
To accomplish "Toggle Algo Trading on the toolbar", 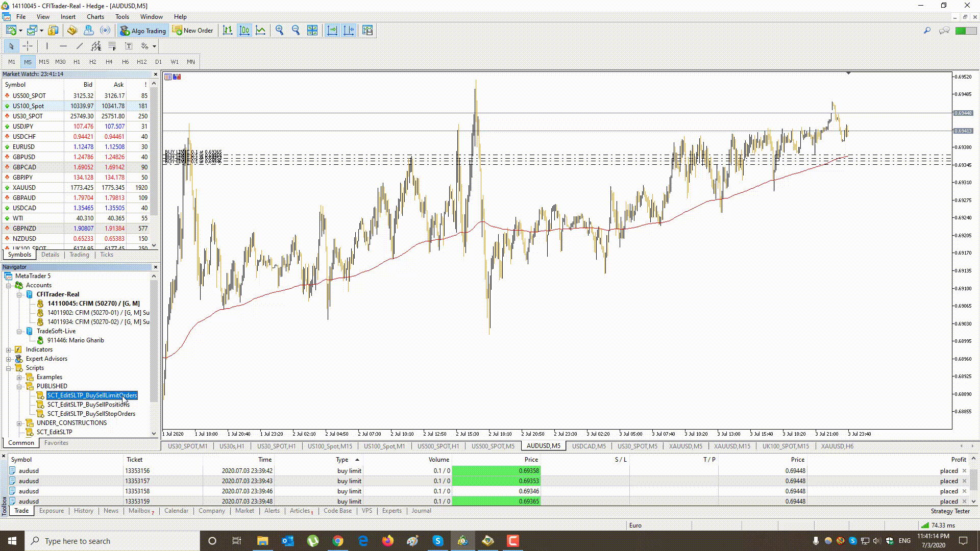I will tap(143, 30).
